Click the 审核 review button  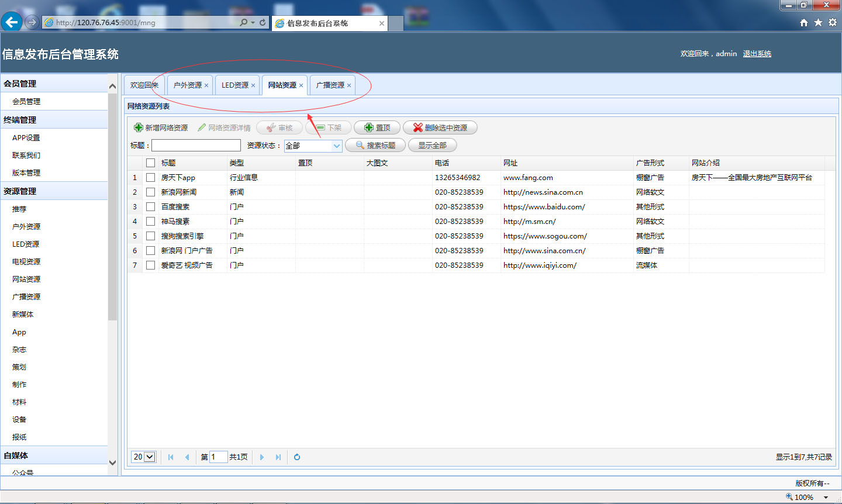pyautogui.click(x=279, y=127)
